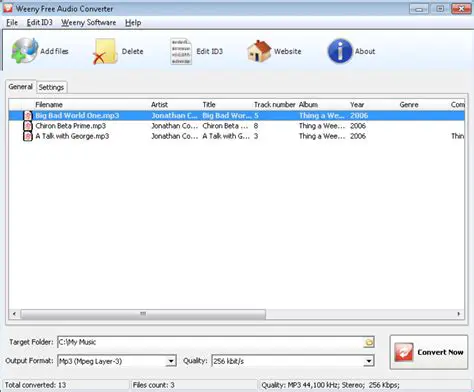Image resolution: width=474 pixels, height=392 pixels.
Task: Sort by the Artist column header
Action: pyautogui.click(x=159, y=105)
